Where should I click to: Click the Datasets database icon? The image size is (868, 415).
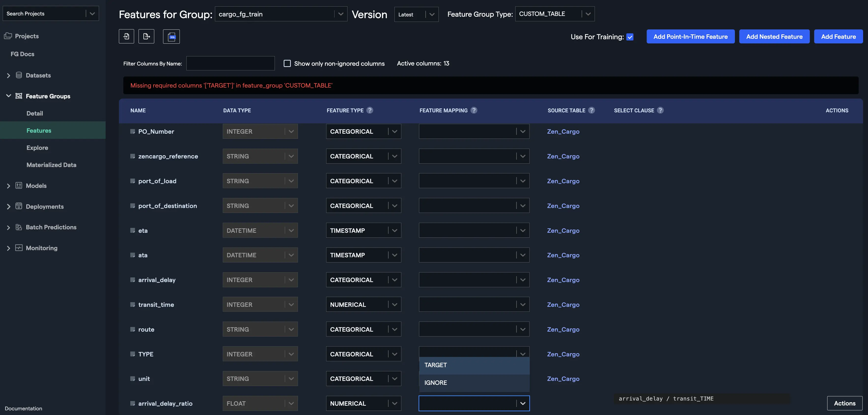(x=19, y=75)
